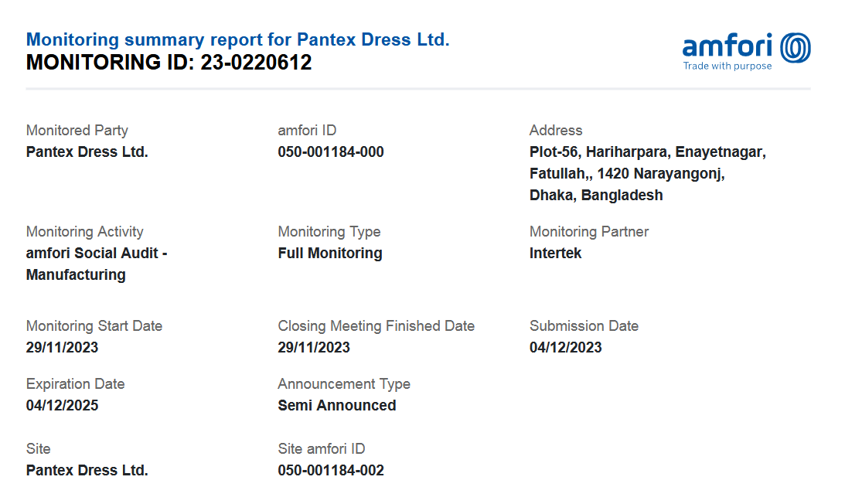
Task: Click the Full Monitoring type value
Action: coord(330,253)
